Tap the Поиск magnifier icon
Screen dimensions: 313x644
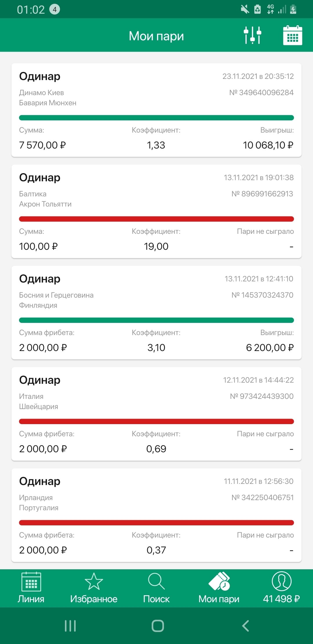coord(156,581)
